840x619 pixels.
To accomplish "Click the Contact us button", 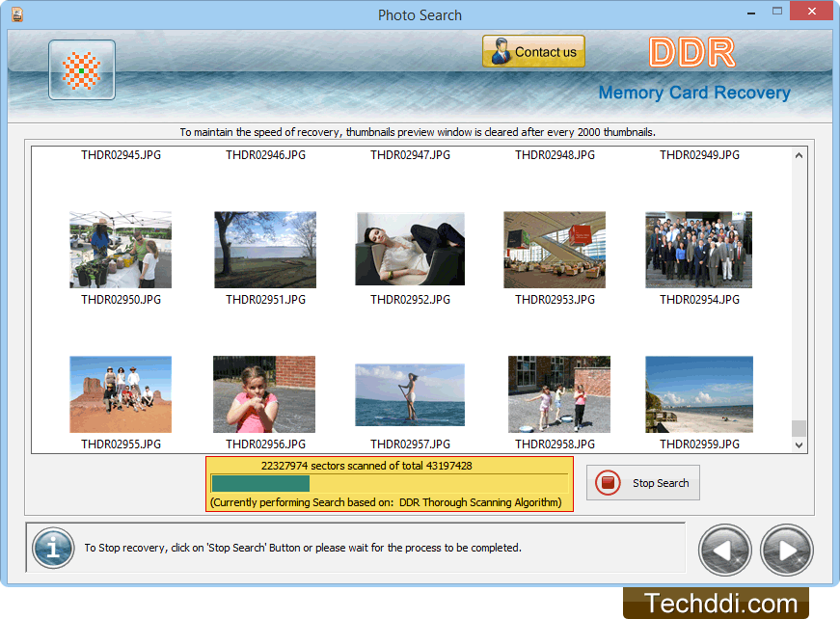I will click(x=533, y=50).
